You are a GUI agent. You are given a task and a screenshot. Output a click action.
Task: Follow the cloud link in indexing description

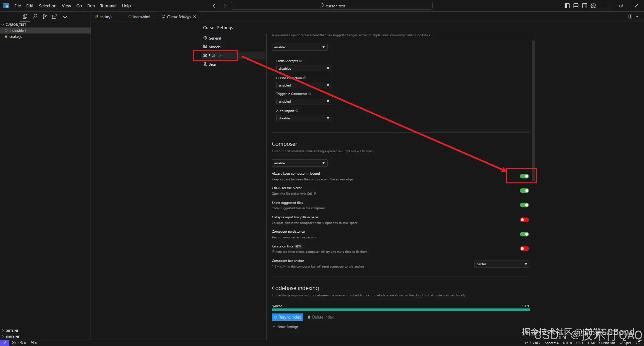pyautogui.click(x=419, y=295)
